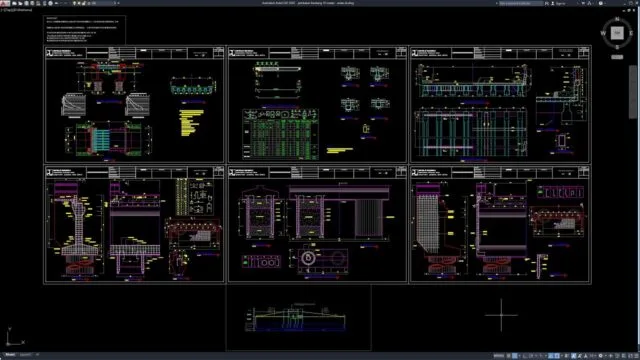Switch to the Layout1 tab
The width and height of the screenshot is (640, 360).
(x=25, y=355)
